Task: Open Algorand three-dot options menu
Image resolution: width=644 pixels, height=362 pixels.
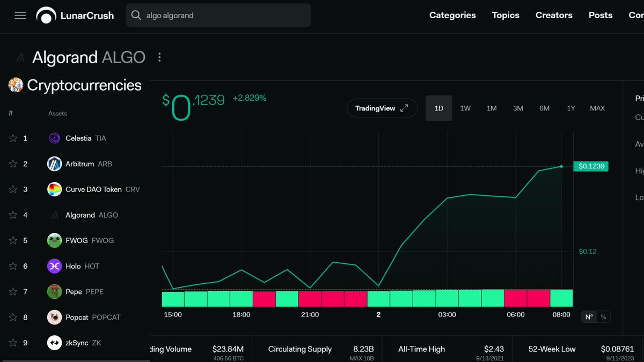Action: tap(159, 57)
